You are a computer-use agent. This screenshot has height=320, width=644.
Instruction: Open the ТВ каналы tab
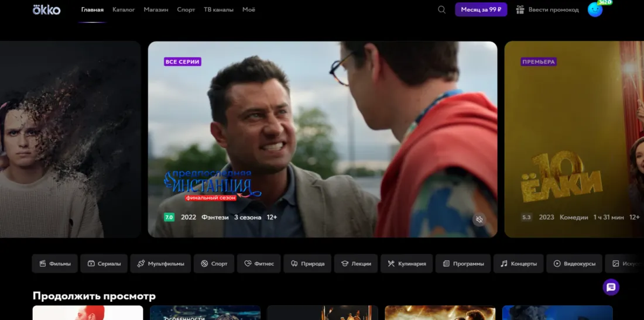tap(218, 9)
